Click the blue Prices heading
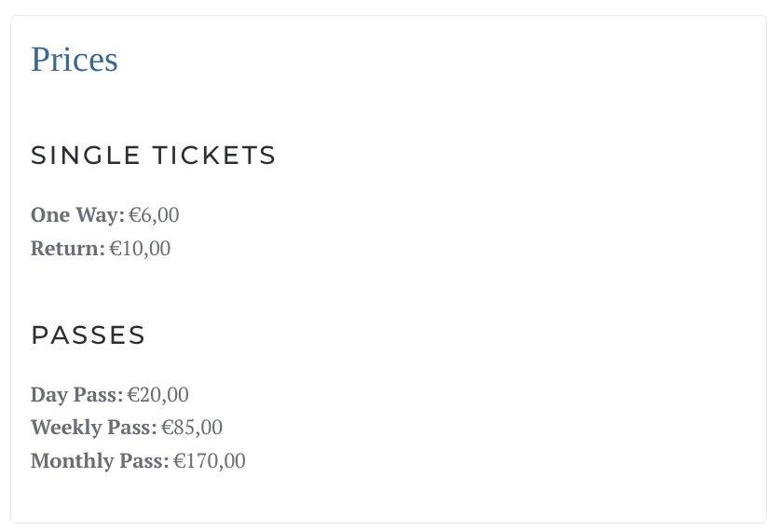This screenshot has width=778, height=532. [75, 60]
